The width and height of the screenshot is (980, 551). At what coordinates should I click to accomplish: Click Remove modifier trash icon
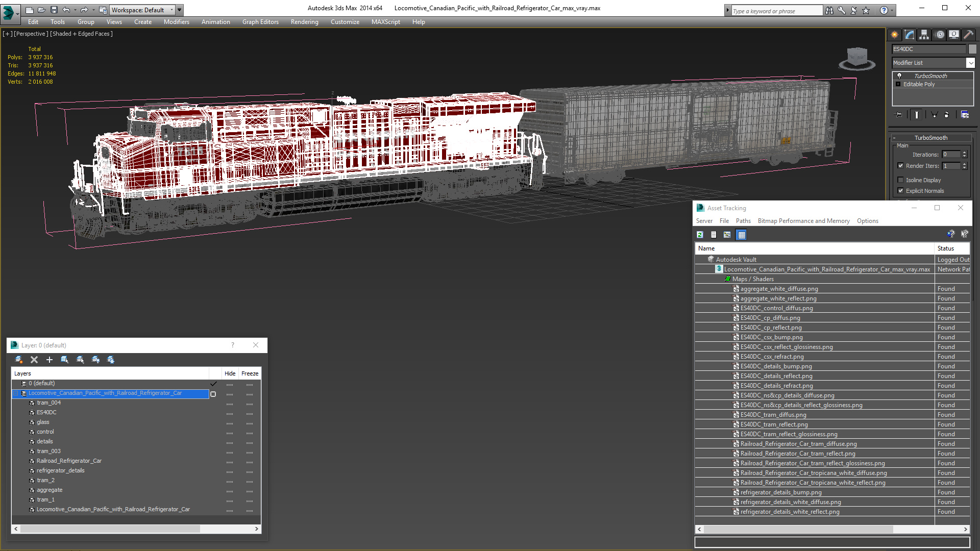(x=946, y=115)
